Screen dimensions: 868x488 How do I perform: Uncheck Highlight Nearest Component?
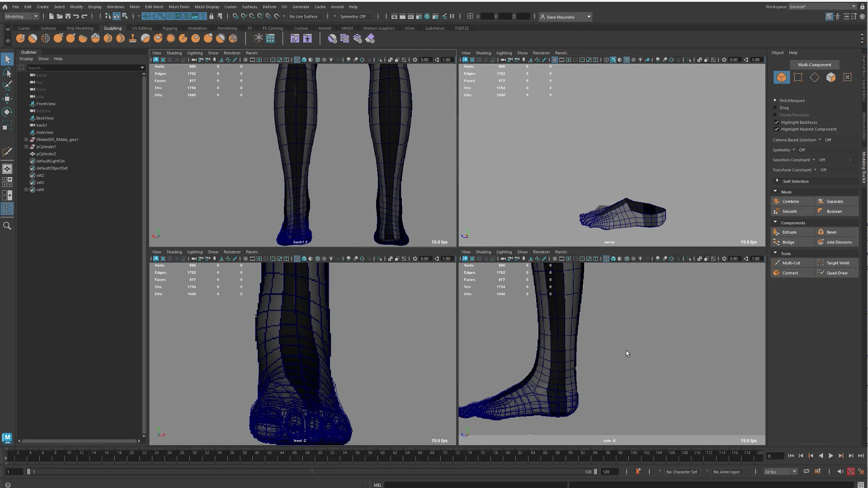point(777,129)
